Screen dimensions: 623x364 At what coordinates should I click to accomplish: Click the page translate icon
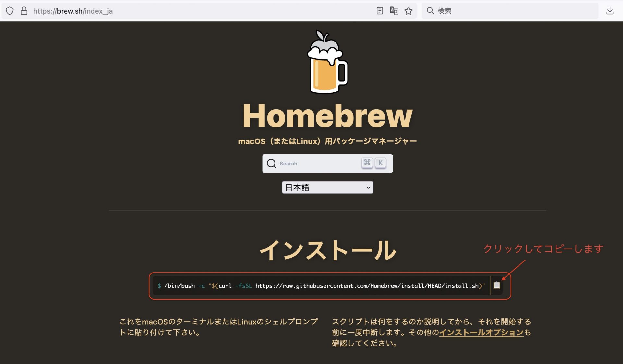tap(394, 11)
